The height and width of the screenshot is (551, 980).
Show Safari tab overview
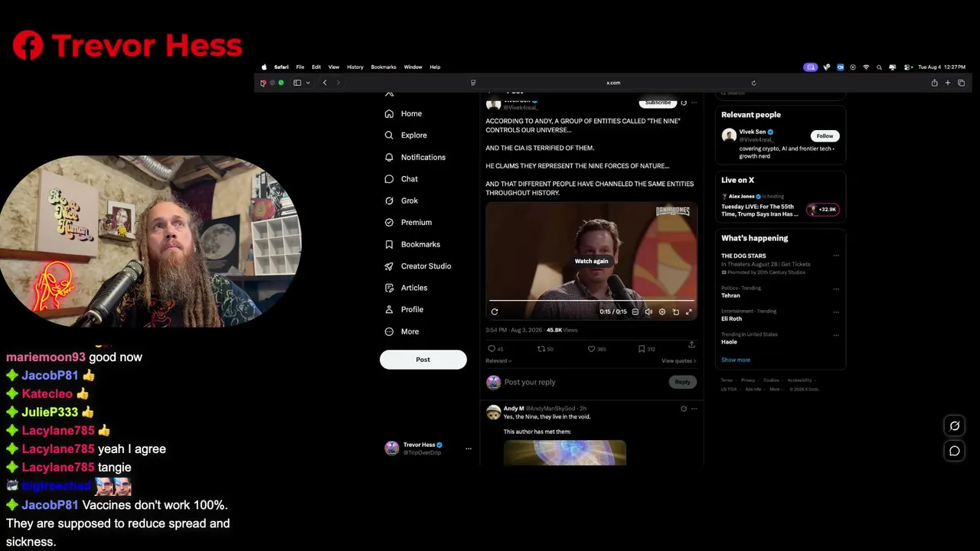pyautogui.click(x=961, y=83)
